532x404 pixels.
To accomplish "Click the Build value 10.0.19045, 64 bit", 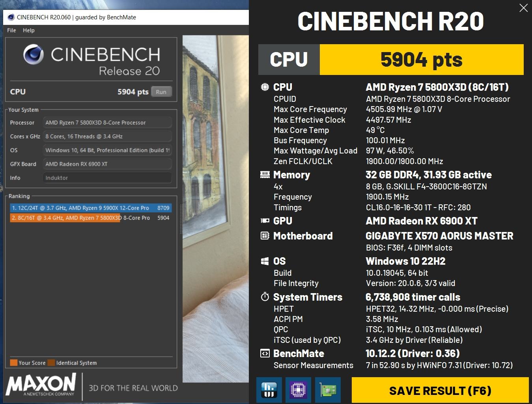I will point(397,273).
